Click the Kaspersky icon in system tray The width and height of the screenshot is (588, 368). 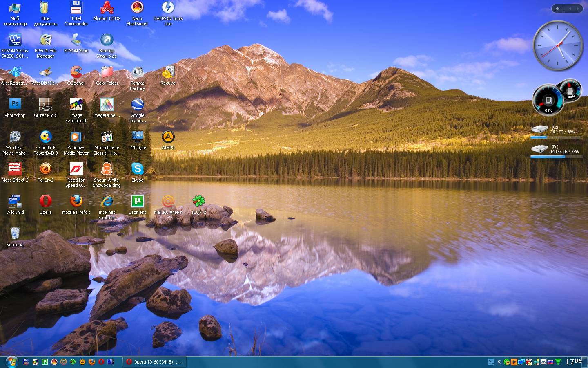point(529,362)
